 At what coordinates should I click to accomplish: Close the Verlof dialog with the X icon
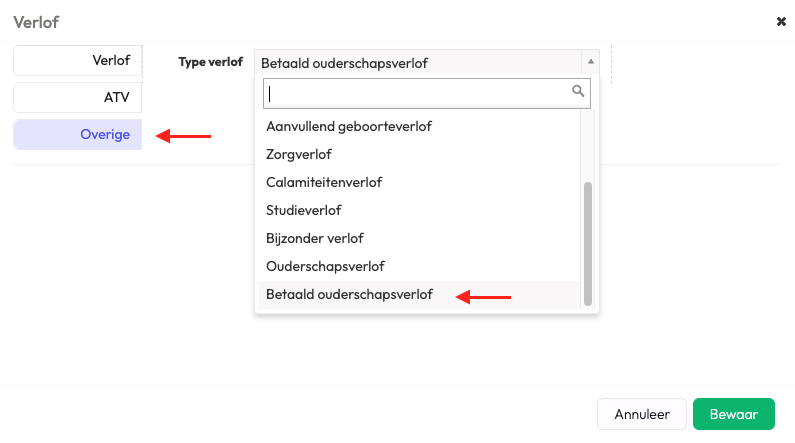(781, 21)
